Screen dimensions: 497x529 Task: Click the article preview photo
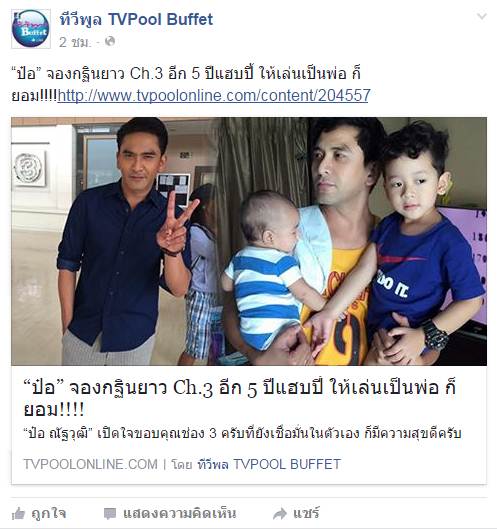pos(249,241)
